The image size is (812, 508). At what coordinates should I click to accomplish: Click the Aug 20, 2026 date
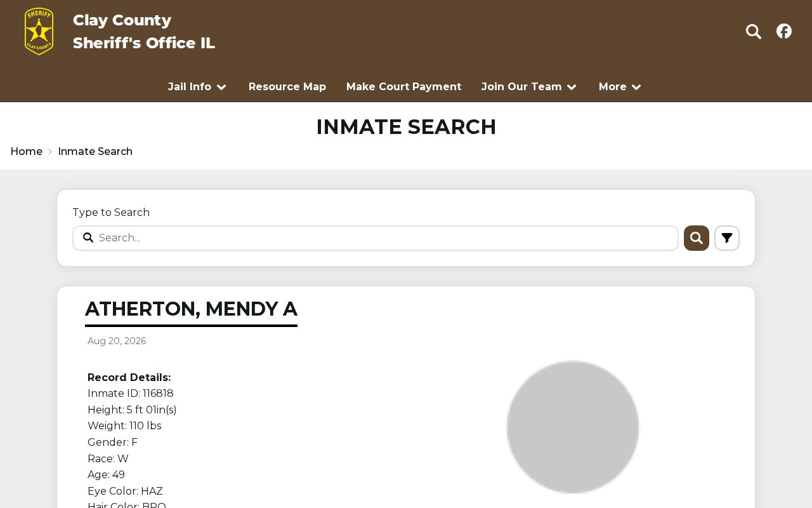(117, 342)
